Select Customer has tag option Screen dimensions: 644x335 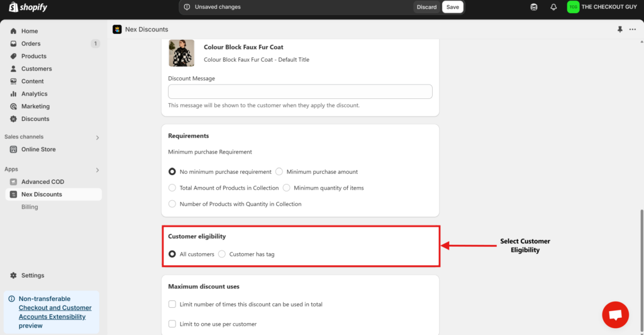click(x=222, y=254)
